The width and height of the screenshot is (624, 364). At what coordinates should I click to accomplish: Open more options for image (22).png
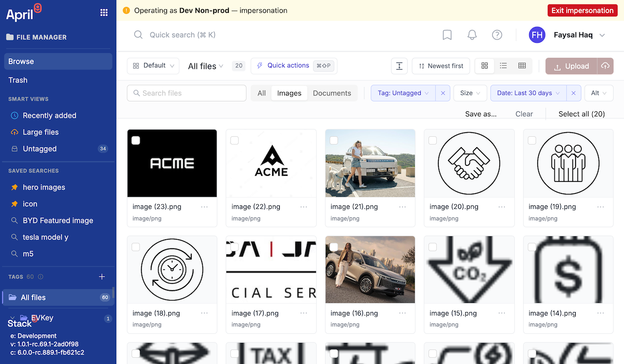coord(304,207)
